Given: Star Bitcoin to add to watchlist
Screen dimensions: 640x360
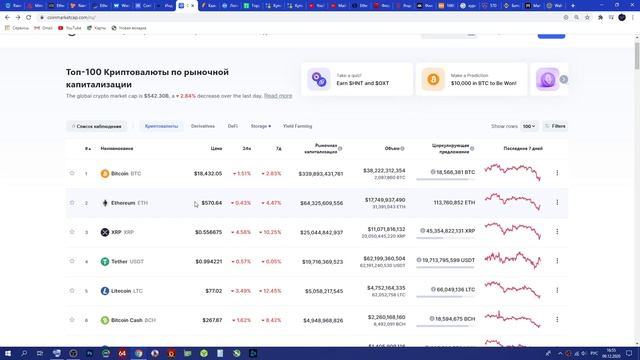Looking at the screenshot, I should (x=72, y=173).
